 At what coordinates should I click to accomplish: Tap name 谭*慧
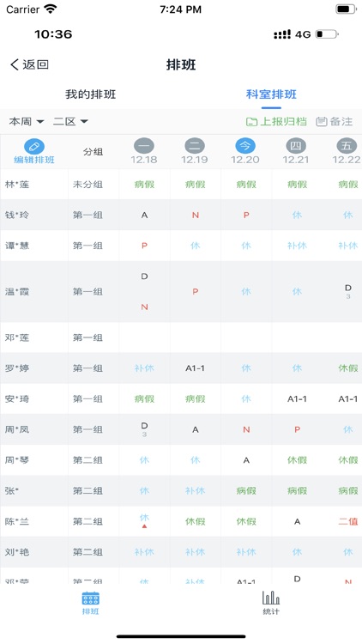click(17, 246)
